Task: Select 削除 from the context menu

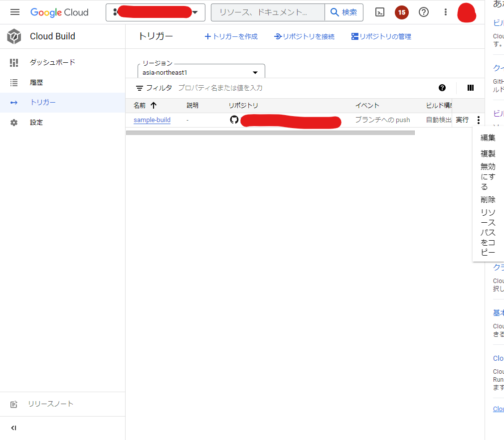Action: pyautogui.click(x=488, y=200)
